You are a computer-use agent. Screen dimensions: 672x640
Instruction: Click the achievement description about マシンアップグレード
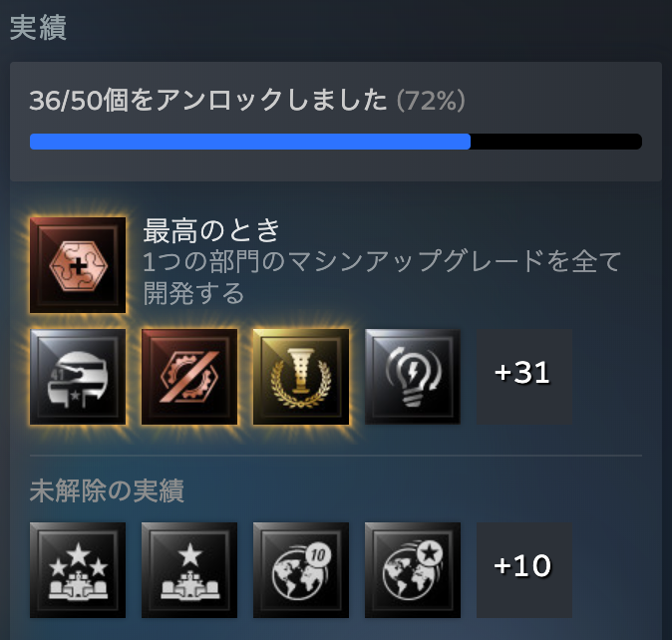point(382,277)
